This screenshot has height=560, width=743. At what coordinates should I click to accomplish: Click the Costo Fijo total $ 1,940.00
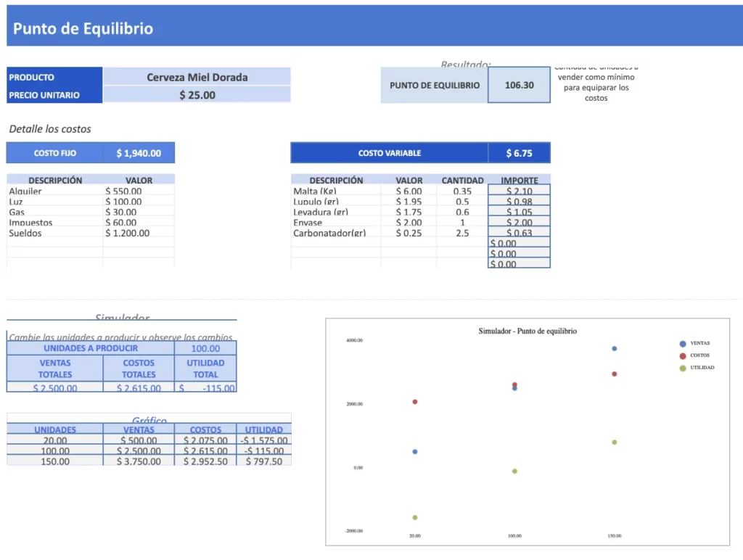coord(139,153)
